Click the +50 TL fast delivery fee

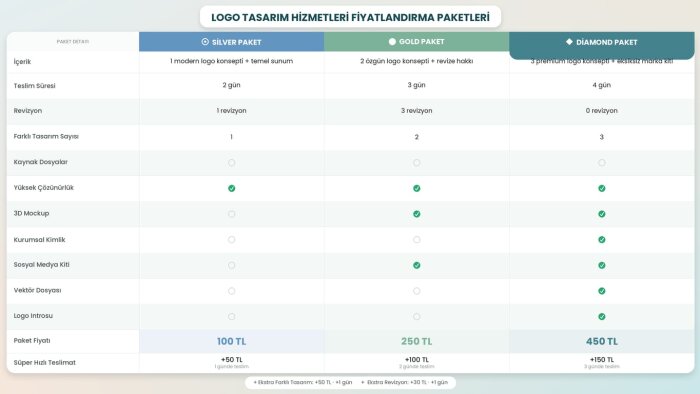[x=231, y=360]
